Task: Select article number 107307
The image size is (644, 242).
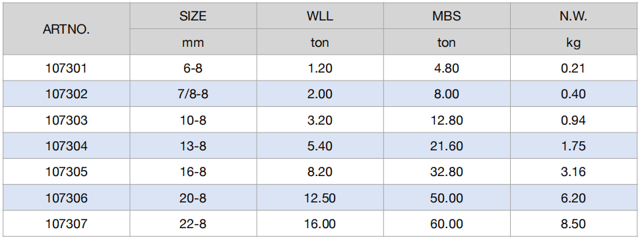Action: coord(66,224)
